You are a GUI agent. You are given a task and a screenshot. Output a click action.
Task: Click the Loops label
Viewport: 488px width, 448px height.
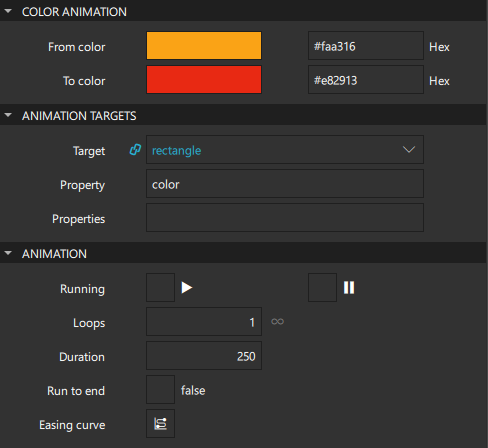pyautogui.click(x=89, y=323)
